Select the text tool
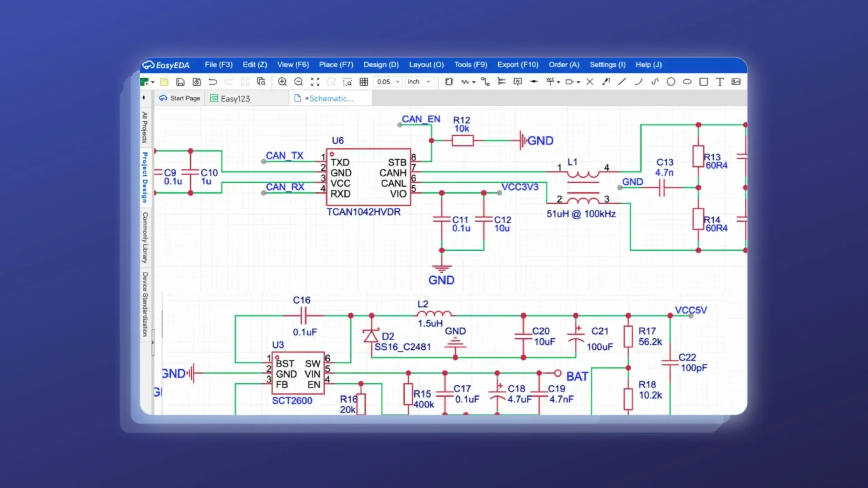 [719, 82]
